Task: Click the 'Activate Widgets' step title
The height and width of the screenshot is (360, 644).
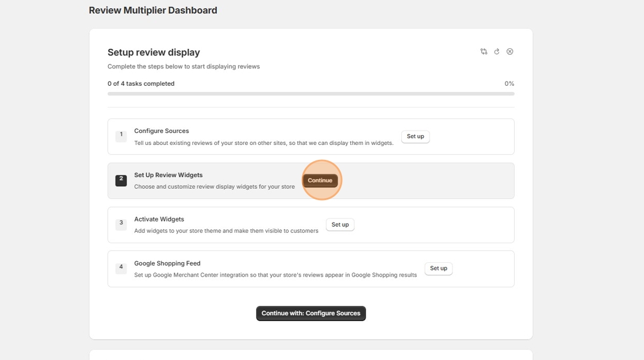Action: tap(159, 220)
